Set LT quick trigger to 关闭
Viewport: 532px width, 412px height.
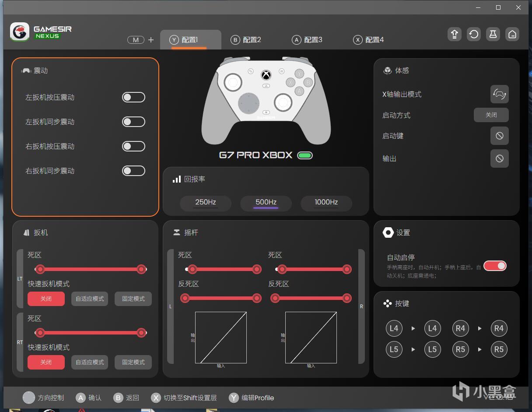pyautogui.click(x=46, y=299)
